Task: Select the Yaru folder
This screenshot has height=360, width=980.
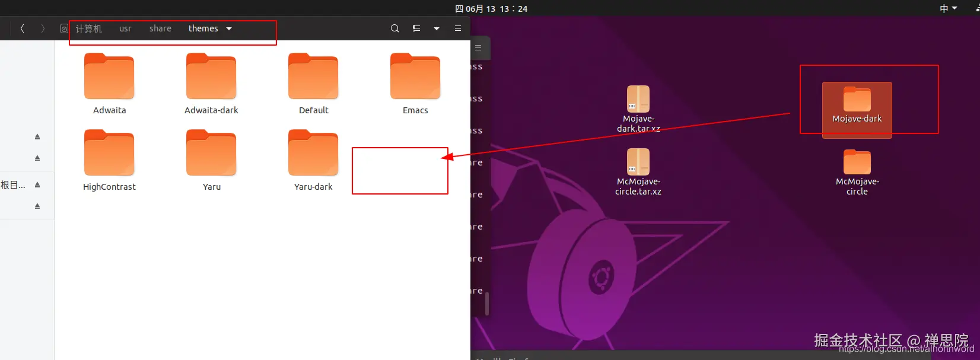Action: click(211, 160)
